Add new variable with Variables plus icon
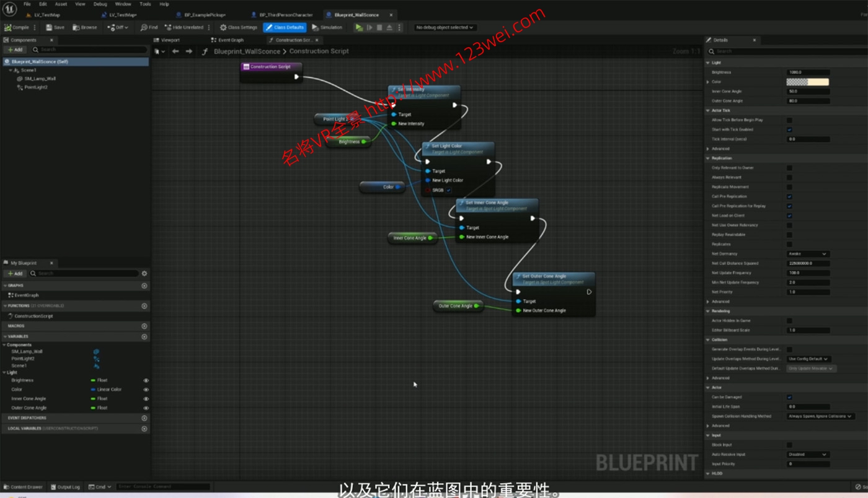Image resolution: width=868 pixels, height=498 pixels. click(144, 336)
